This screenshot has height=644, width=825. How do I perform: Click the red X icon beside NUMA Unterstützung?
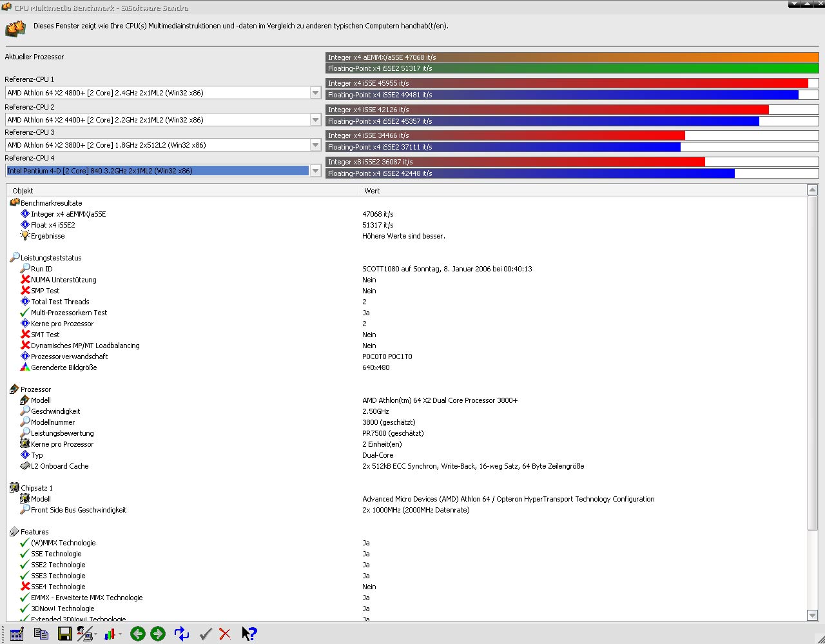click(25, 280)
